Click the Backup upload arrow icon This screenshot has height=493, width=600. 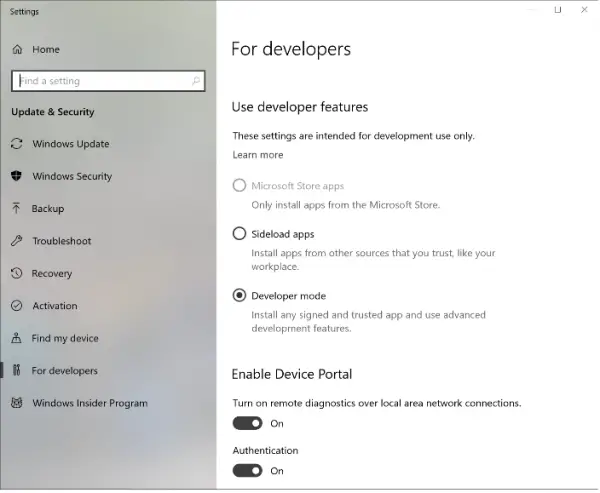click(16, 208)
